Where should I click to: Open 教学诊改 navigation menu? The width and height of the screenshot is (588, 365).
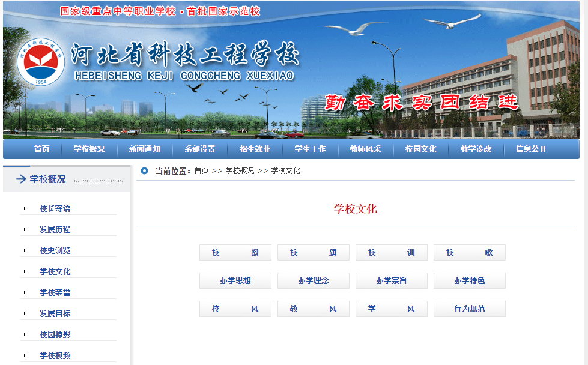click(x=476, y=149)
